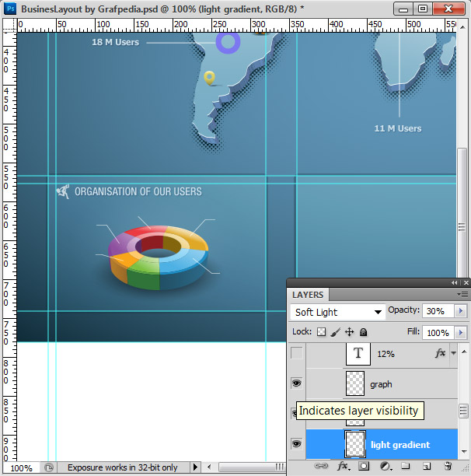Hide the graph layer
This screenshot has width=471, height=476.
[297, 383]
